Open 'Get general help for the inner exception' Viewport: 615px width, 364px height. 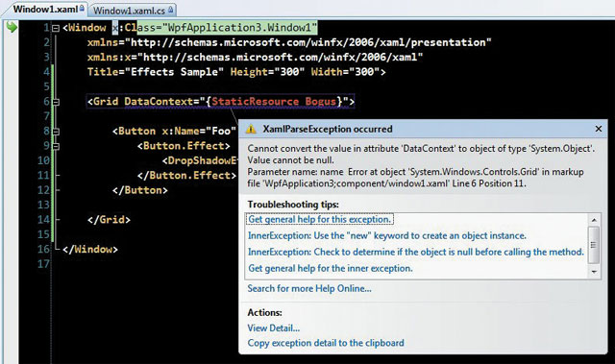[x=331, y=268]
